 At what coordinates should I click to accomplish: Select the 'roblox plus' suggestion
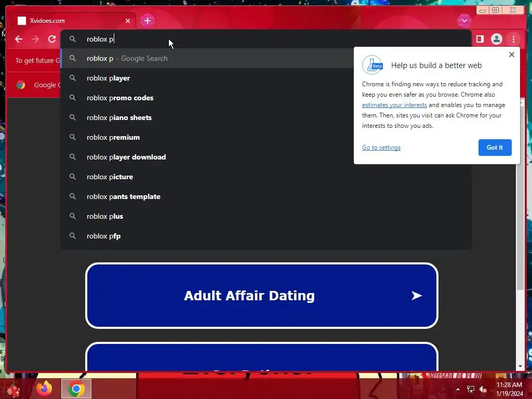tap(266, 216)
